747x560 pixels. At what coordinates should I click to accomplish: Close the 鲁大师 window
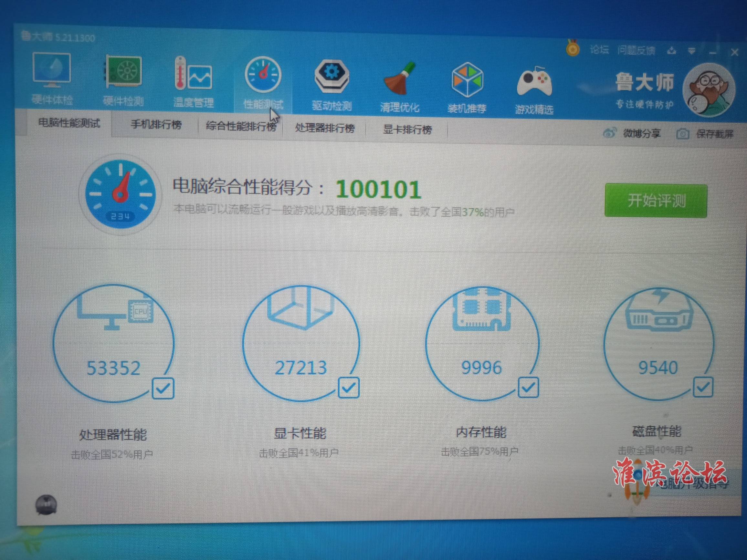[x=734, y=52]
